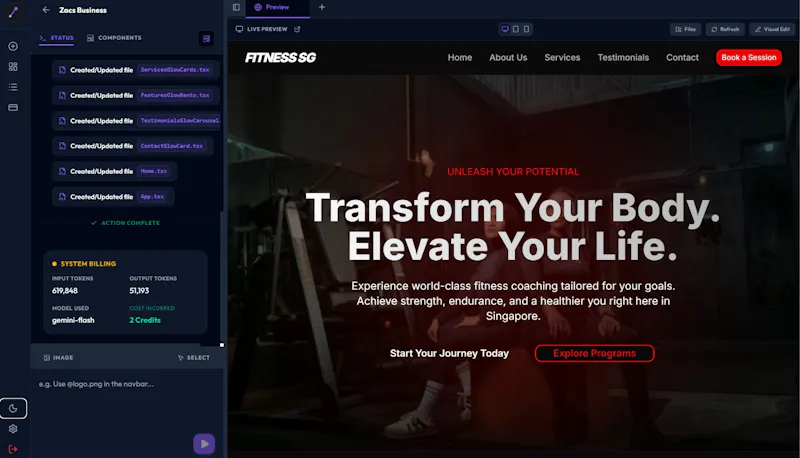Image resolution: width=800 pixels, height=458 pixels.
Task: Click the status panel vertical scrollbar
Action: [221, 278]
